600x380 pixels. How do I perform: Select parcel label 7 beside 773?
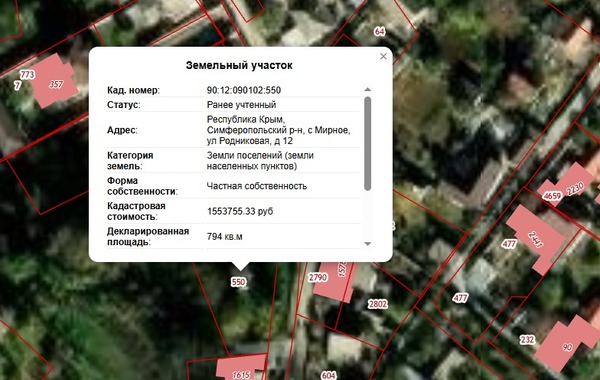17,85
